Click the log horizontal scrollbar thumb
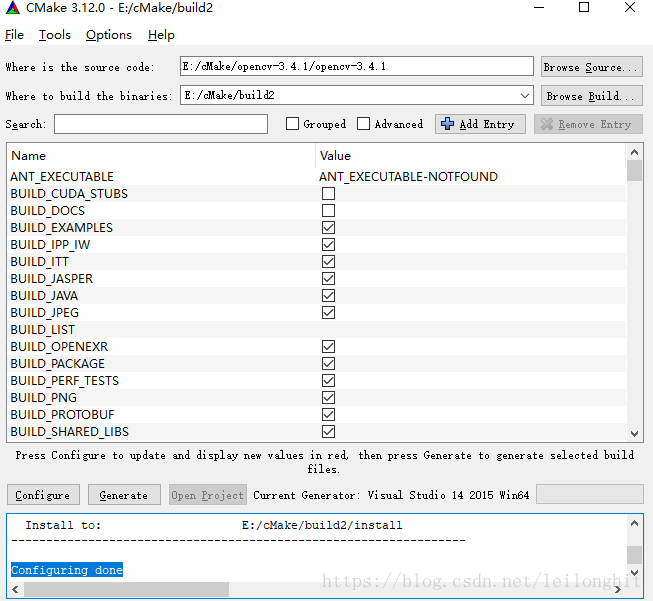 126,589
